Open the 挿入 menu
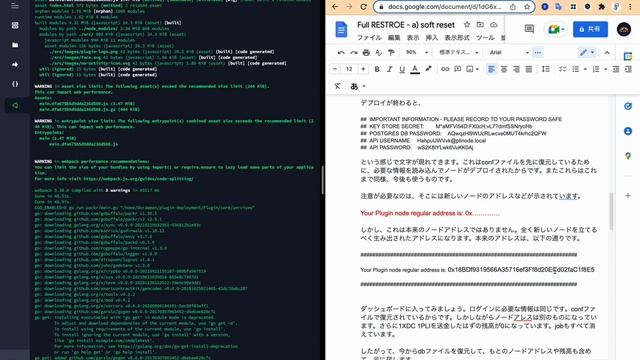640x360 pixels. tap(432, 38)
